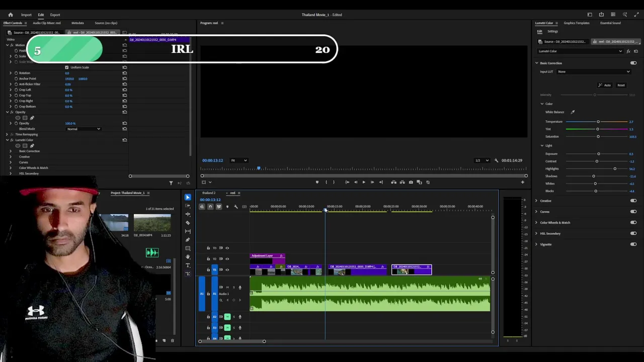Expand Crop Left property in Effect Controls
Screen dimensions: 644x362
[x=11, y=90]
